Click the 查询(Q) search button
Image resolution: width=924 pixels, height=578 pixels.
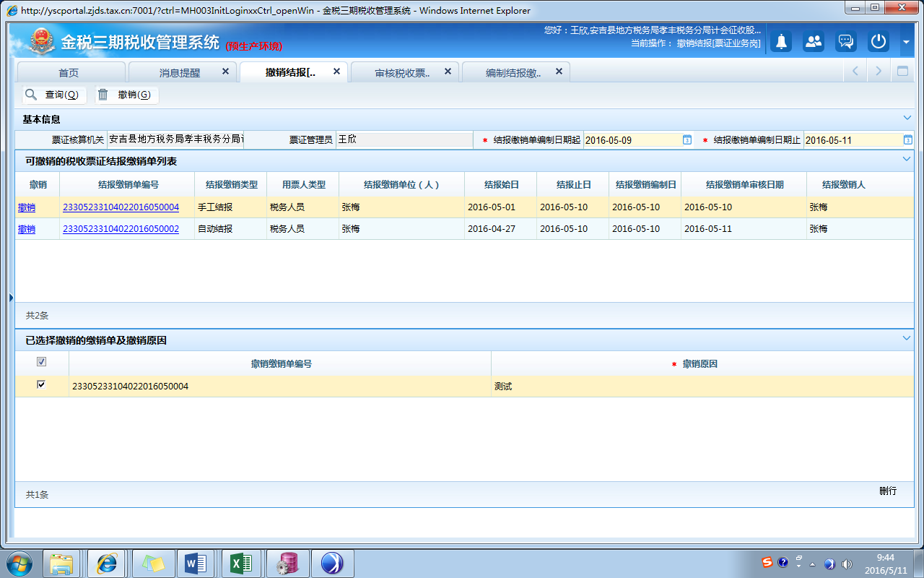54,95
